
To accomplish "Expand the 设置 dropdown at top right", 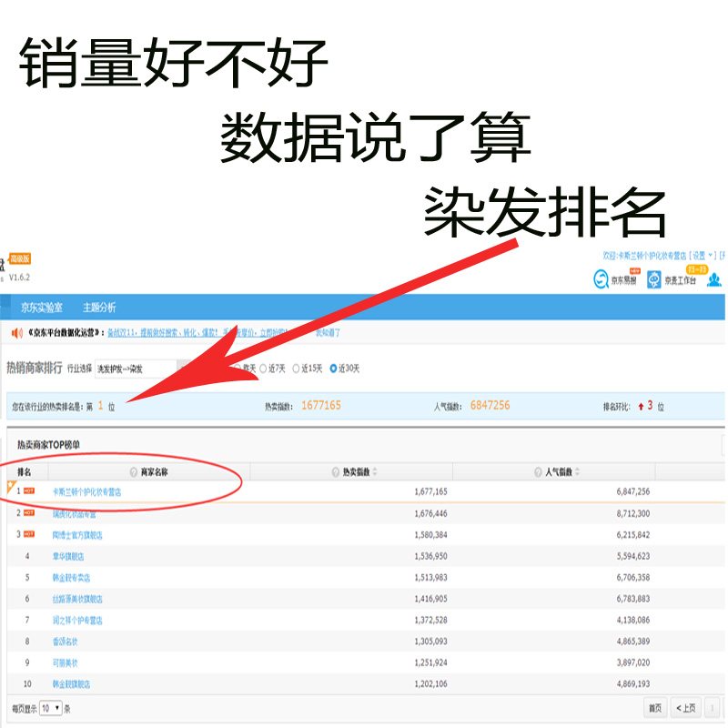I will point(702,256).
